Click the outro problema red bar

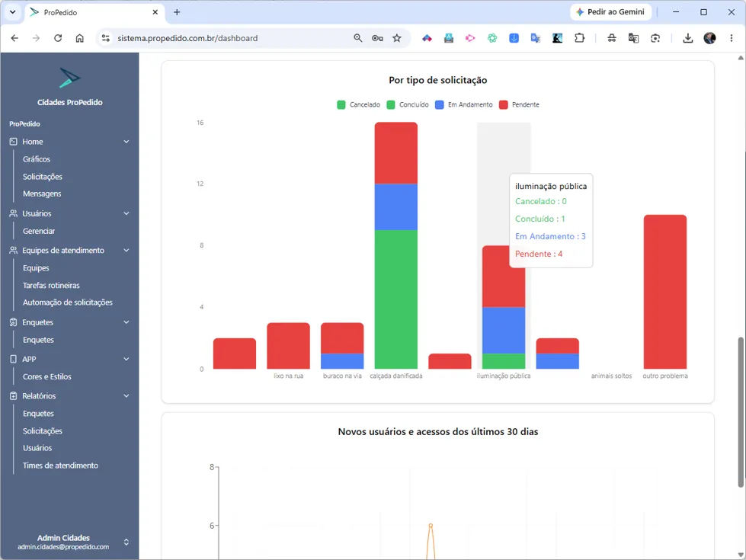click(x=664, y=292)
